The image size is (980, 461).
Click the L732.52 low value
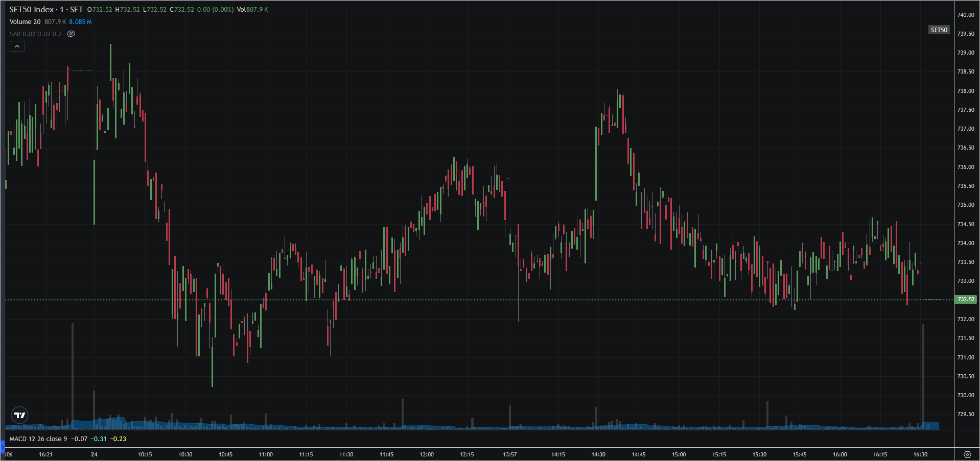coord(155,10)
